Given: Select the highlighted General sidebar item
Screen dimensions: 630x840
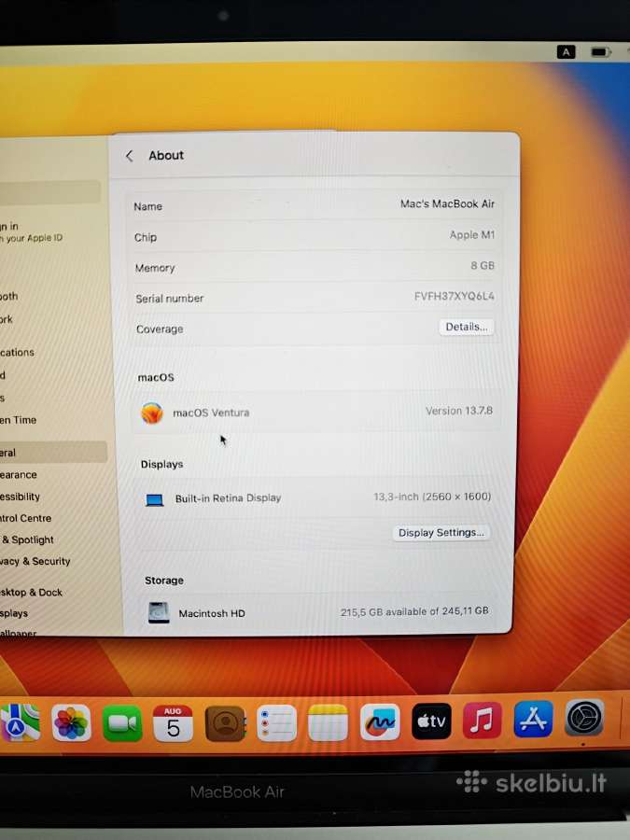Looking at the screenshot, I should [x=52, y=452].
